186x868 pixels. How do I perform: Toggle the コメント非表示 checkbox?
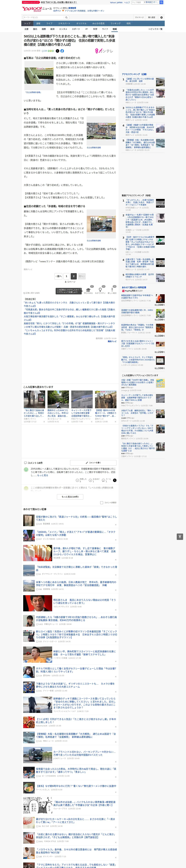102,502
